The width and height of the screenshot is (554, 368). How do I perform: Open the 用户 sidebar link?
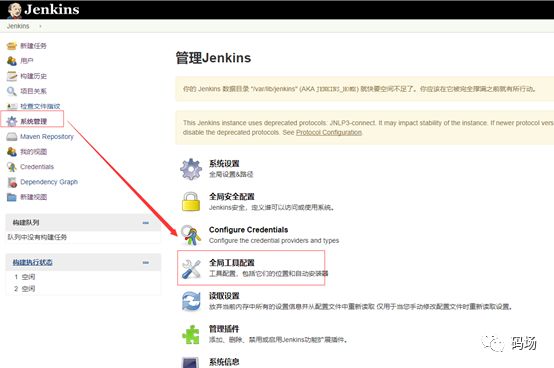tap(27, 61)
